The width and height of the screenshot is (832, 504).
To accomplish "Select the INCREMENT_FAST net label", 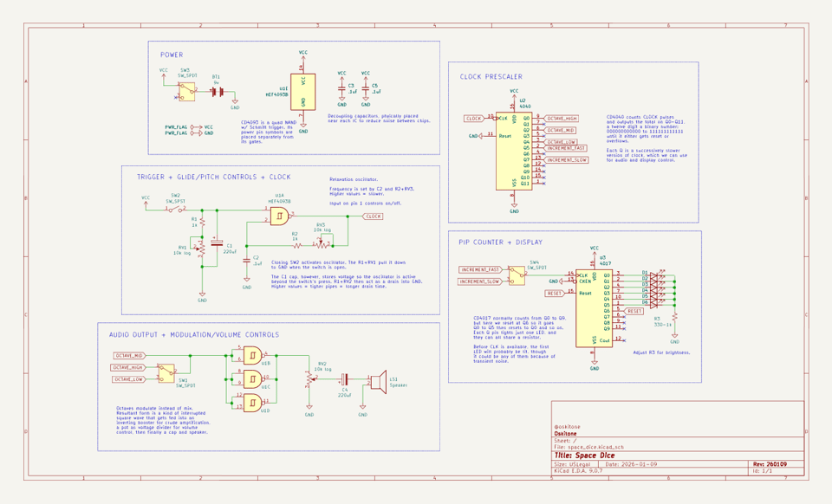I will coord(480,269).
